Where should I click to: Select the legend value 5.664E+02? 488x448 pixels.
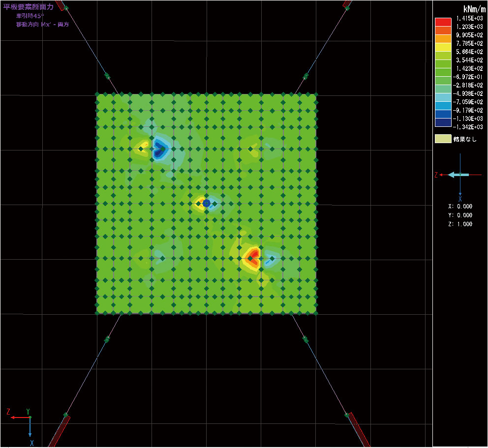(x=469, y=52)
